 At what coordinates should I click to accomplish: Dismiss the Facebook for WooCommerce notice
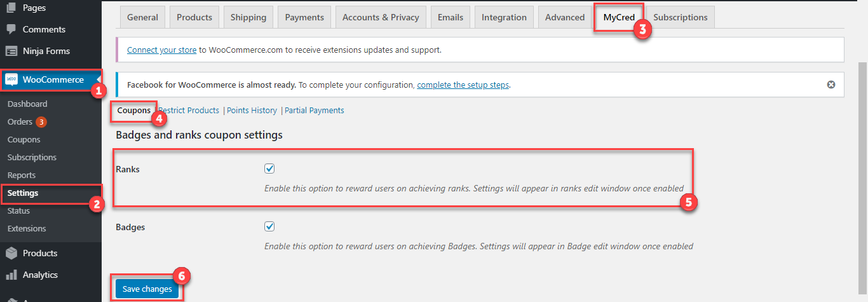click(x=831, y=85)
